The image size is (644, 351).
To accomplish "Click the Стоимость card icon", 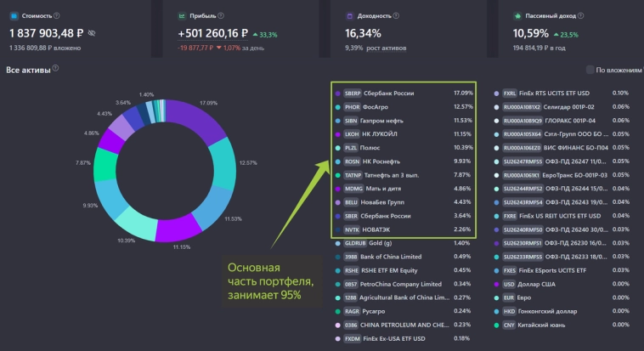I will pyautogui.click(x=14, y=16).
